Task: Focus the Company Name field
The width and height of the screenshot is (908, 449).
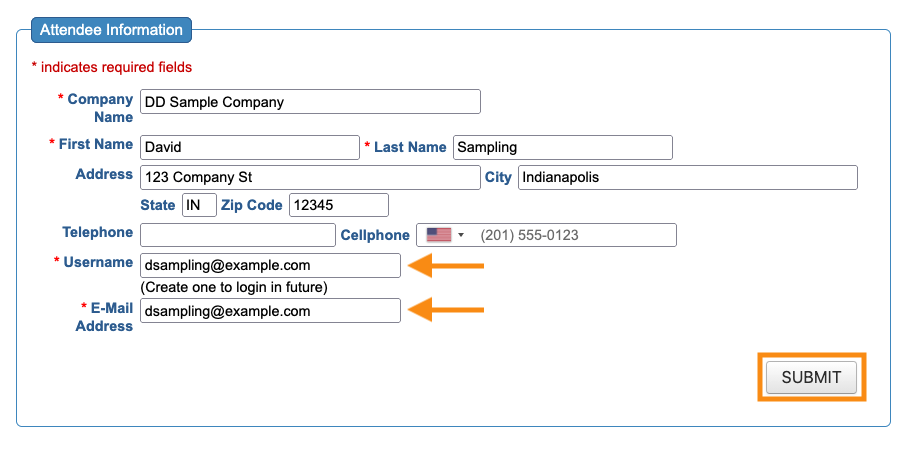Action: coord(310,102)
